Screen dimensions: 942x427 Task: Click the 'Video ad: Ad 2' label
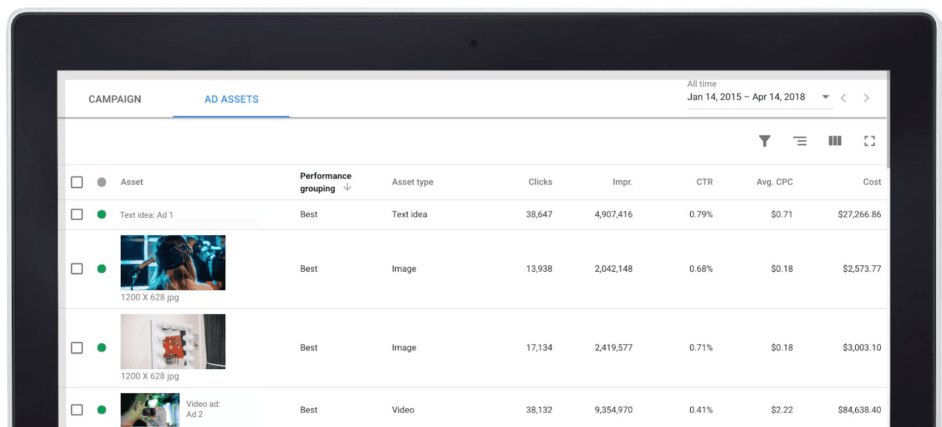pos(203,409)
